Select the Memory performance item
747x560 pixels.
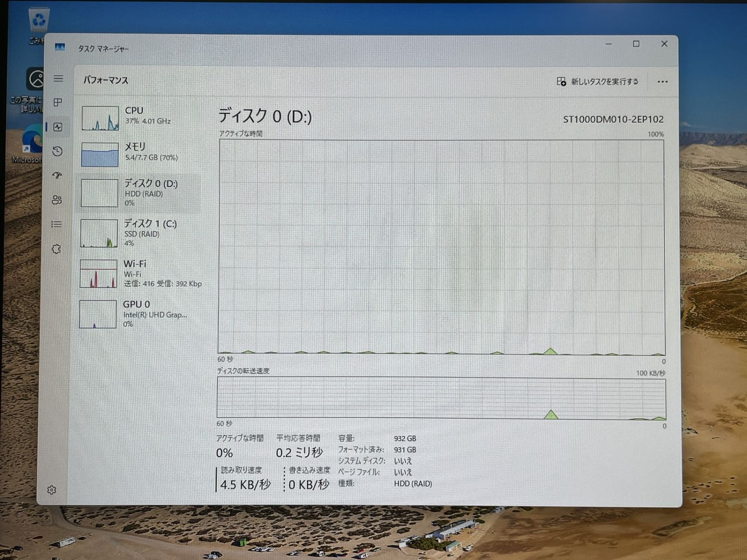(140, 153)
